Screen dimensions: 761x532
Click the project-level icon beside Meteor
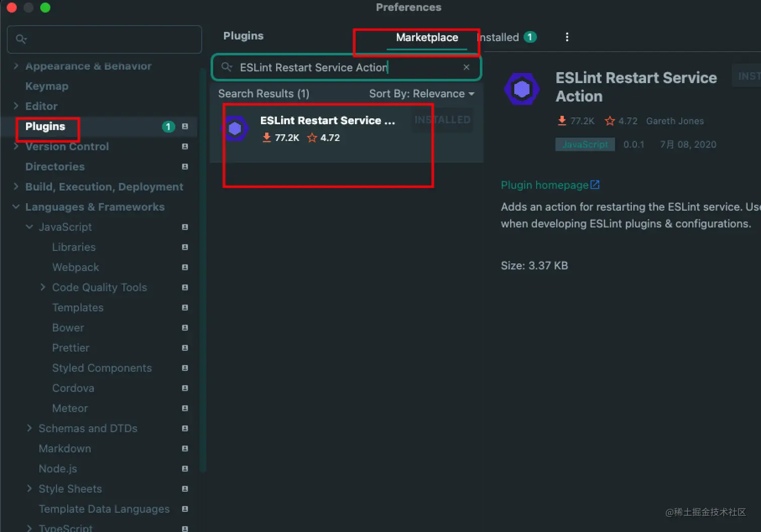pyautogui.click(x=185, y=408)
